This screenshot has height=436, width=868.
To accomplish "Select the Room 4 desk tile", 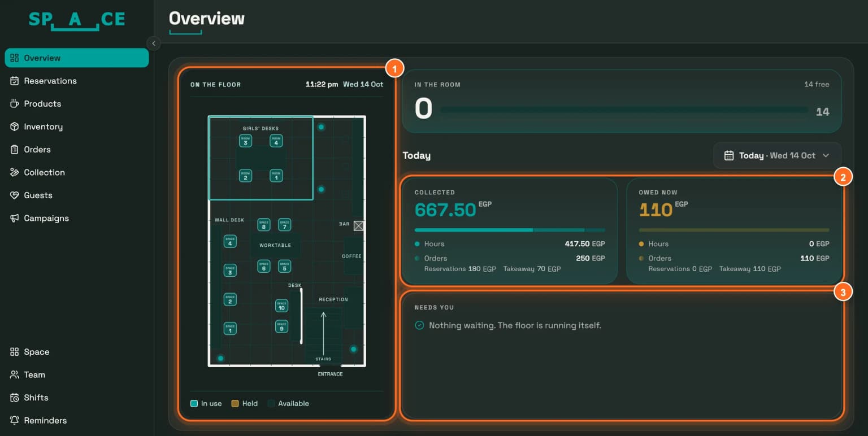I will pyautogui.click(x=276, y=141).
